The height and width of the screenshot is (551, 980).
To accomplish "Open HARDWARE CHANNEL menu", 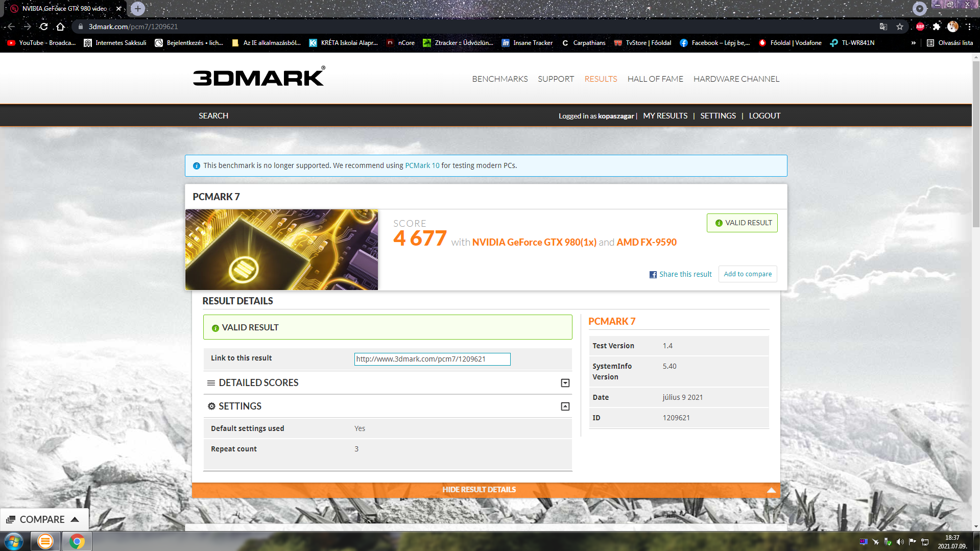I will tap(736, 79).
